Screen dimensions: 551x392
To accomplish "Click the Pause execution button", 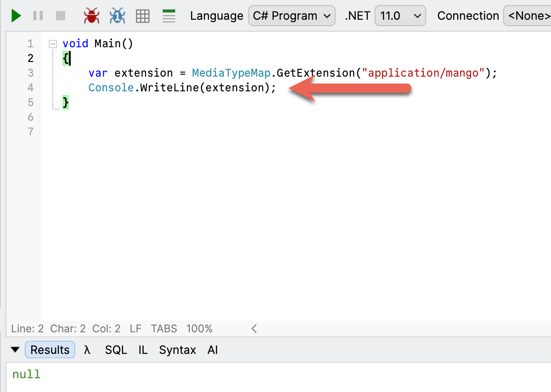I will click(x=38, y=16).
